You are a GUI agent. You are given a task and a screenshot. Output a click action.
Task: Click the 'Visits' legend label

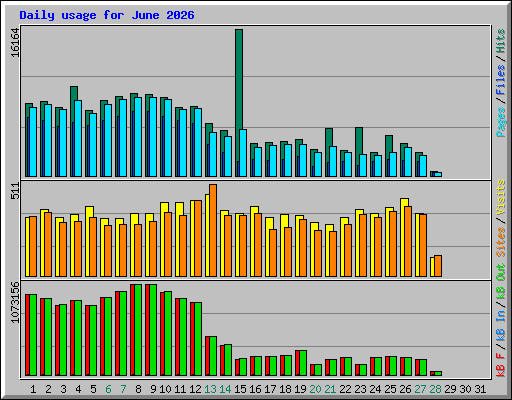click(x=501, y=197)
